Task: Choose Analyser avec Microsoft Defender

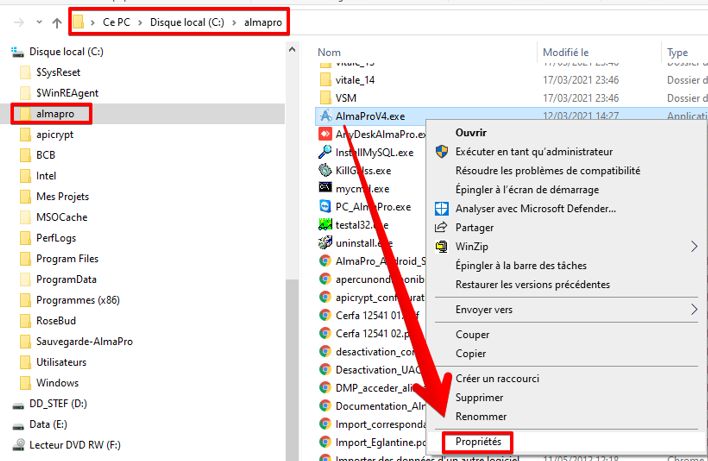Action: tap(536, 209)
